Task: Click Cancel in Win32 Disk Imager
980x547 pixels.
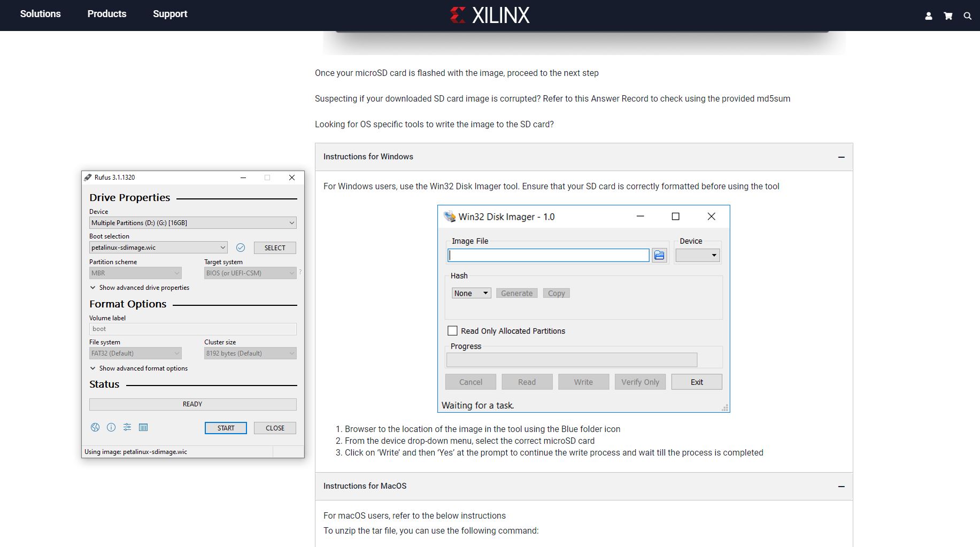Action: tap(470, 382)
